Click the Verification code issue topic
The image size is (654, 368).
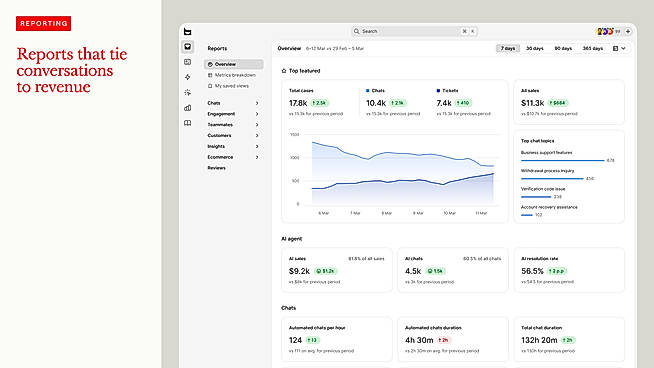[543, 189]
